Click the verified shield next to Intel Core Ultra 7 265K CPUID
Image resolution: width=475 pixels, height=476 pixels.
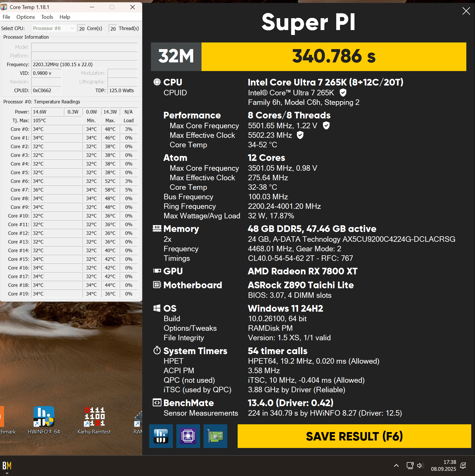(x=343, y=93)
